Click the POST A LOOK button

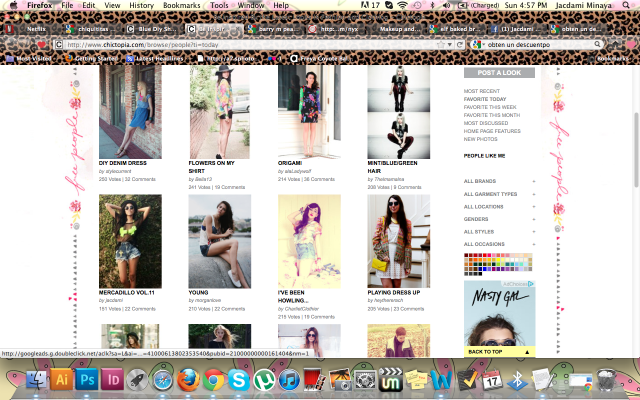(x=499, y=73)
